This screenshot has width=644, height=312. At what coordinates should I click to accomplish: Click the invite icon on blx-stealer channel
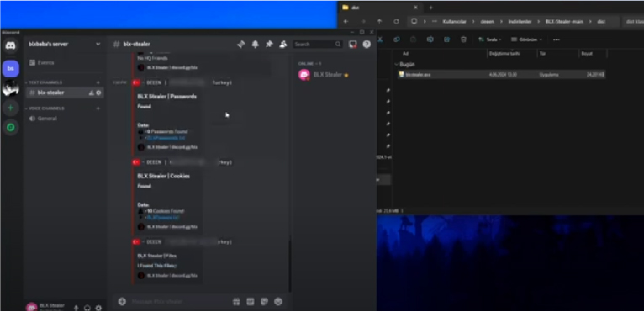[x=91, y=93]
